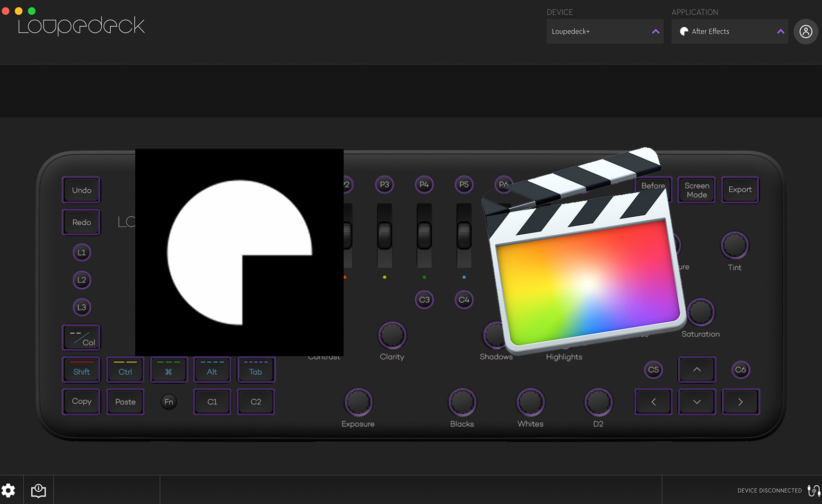822x504 pixels.
Task: Toggle the Fn function button
Action: (x=169, y=402)
